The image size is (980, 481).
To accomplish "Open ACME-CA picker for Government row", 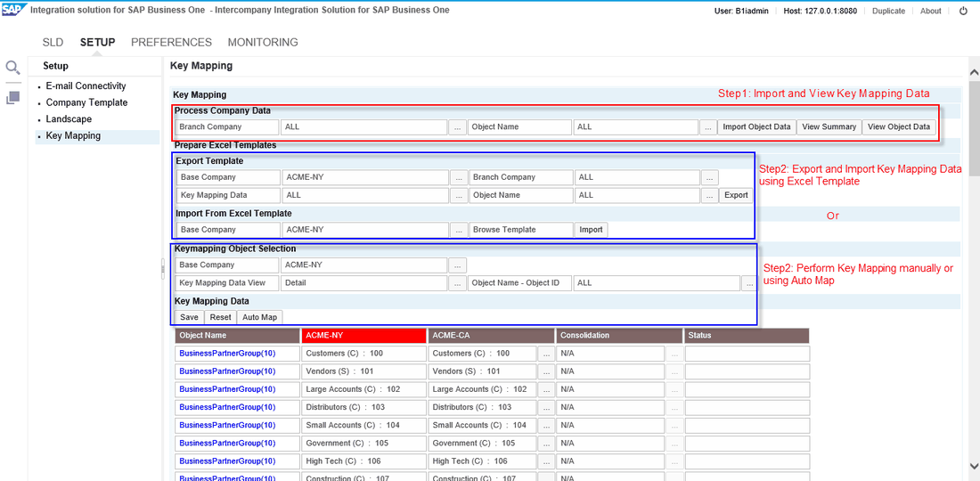I will [x=546, y=444].
